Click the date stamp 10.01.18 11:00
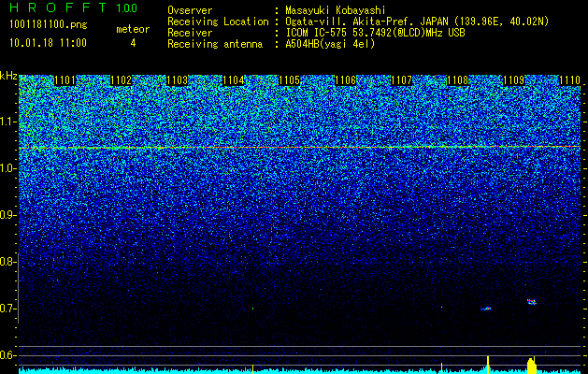The height and width of the screenshot is (374, 588). [x=48, y=43]
